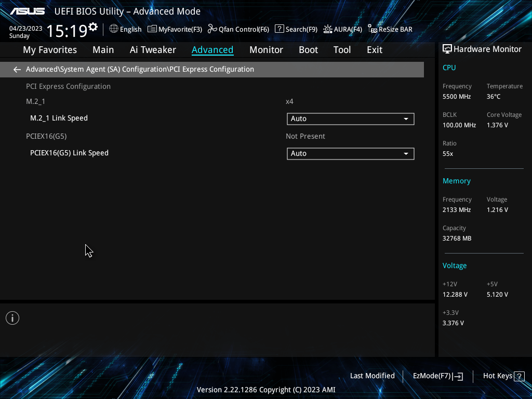Click the 55x ratio value

click(x=448, y=154)
